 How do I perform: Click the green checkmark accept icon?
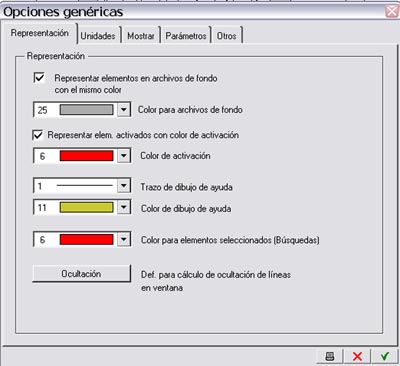tap(384, 356)
